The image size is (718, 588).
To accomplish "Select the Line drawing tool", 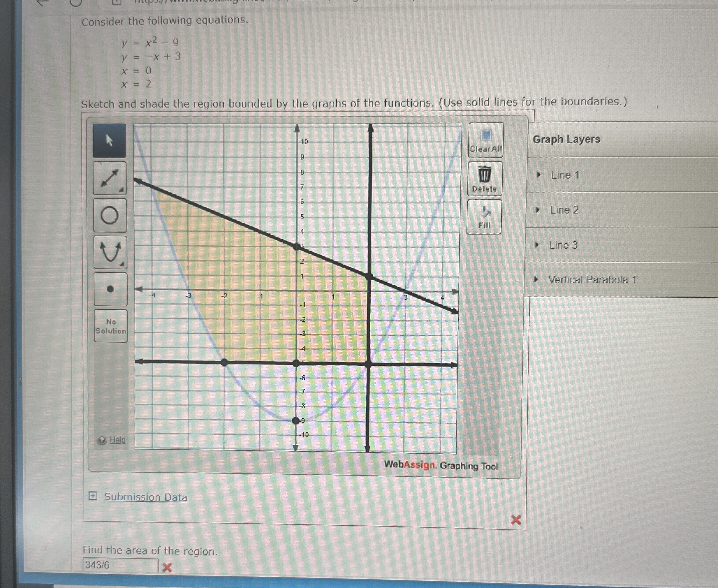I will coord(110,178).
